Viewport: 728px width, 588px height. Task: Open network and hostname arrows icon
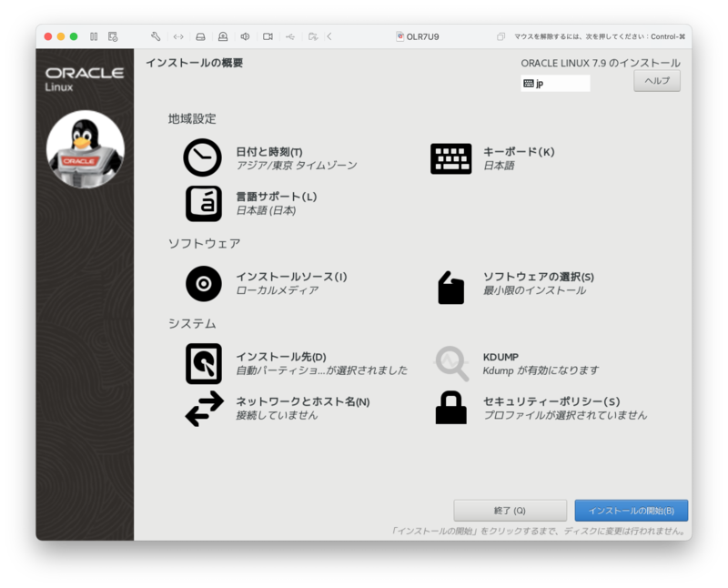[204, 409]
